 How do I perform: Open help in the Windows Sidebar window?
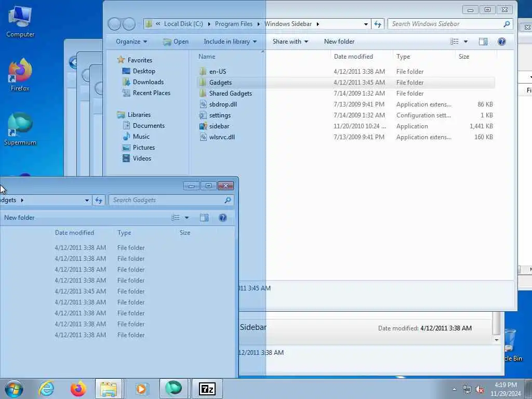(502, 42)
